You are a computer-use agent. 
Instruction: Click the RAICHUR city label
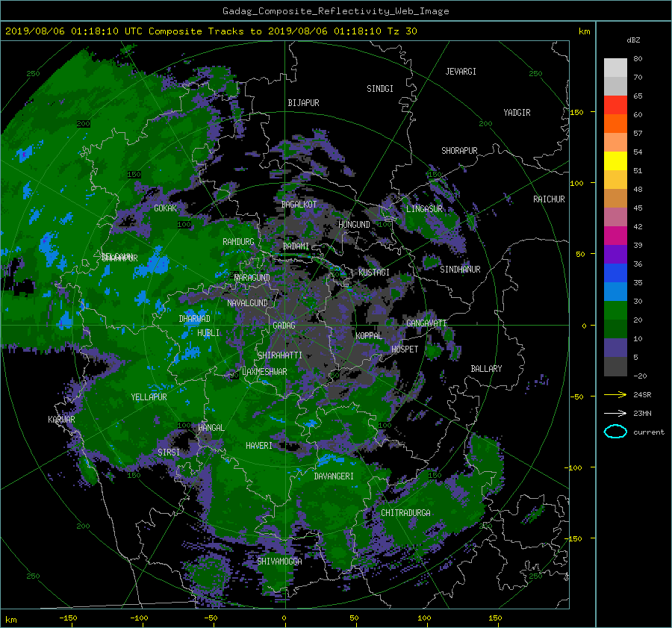549,199
